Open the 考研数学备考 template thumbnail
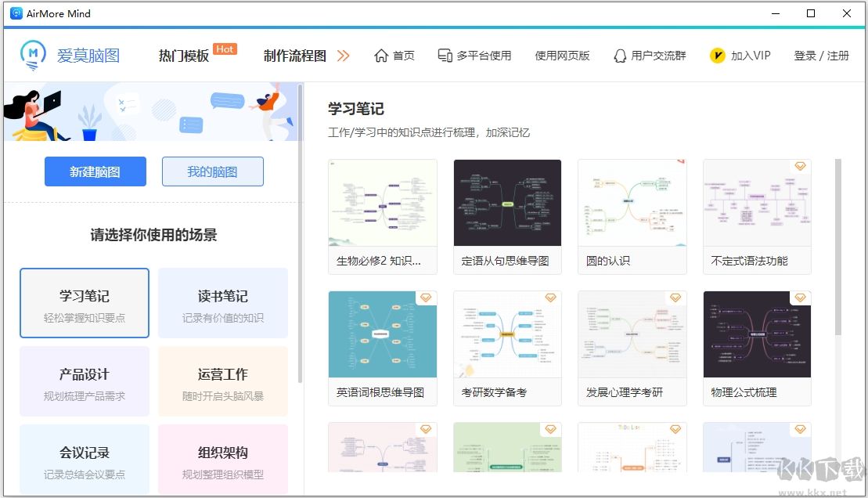Image resolution: width=868 pixels, height=498 pixels. coord(508,334)
